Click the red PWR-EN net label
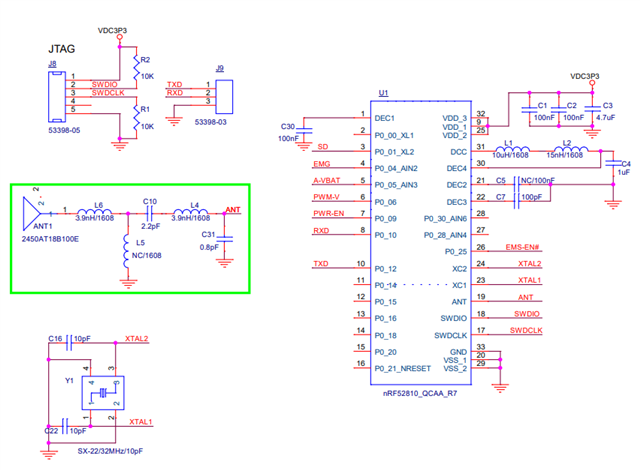 tap(329, 213)
